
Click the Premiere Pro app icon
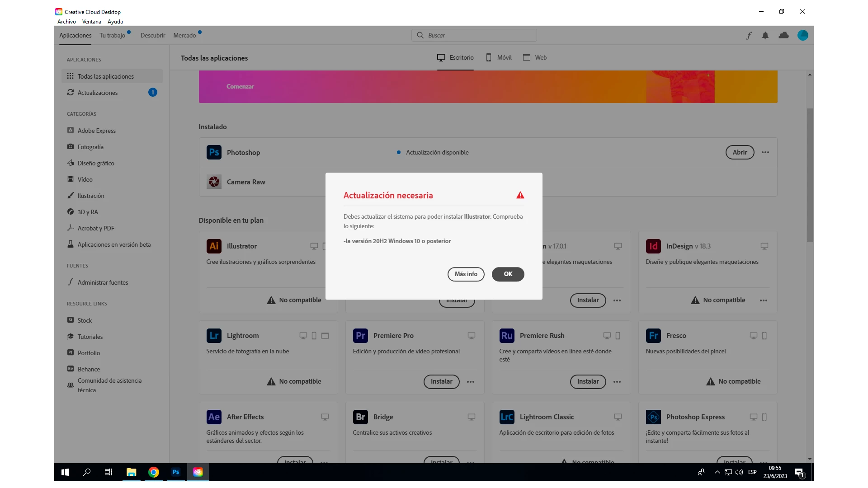click(360, 336)
